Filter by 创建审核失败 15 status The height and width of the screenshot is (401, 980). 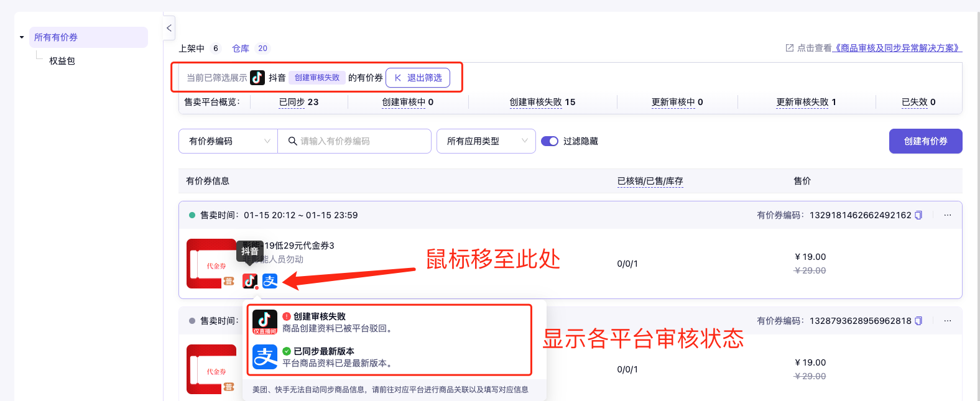point(542,102)
